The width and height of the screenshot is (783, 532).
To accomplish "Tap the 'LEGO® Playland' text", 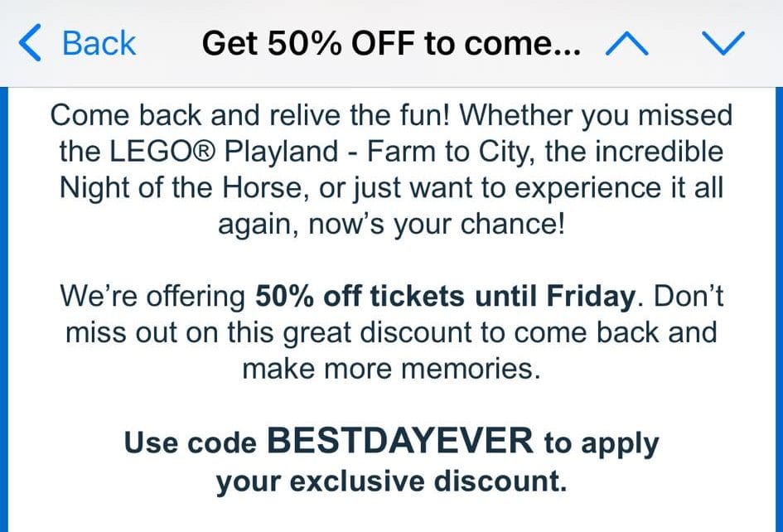I will click(225, 152).
